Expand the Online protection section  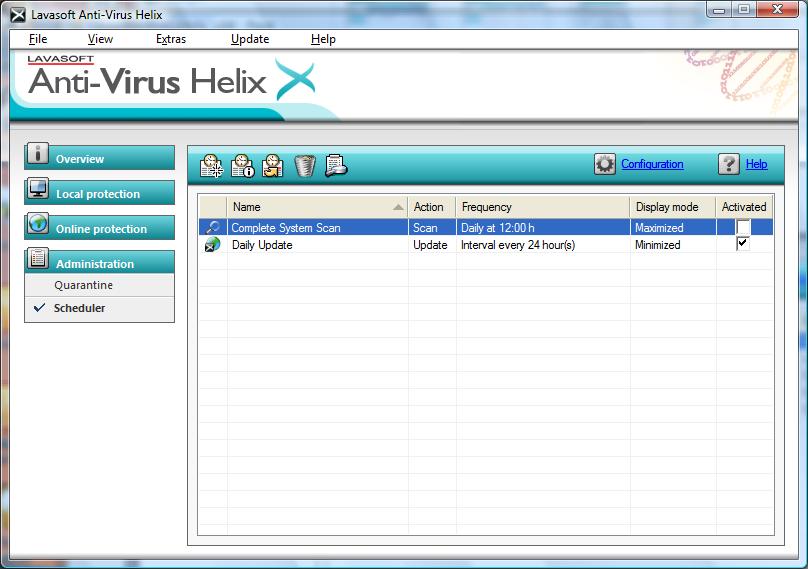point(99,228)
